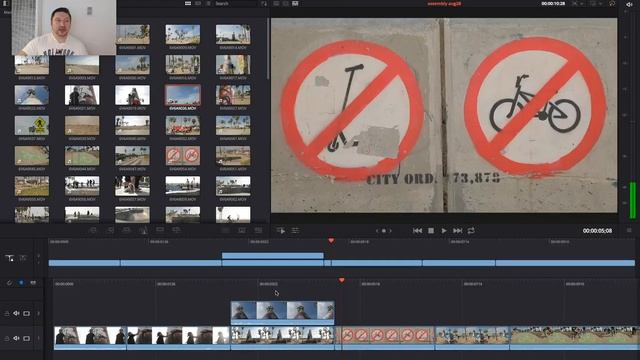Mute audio using the speaker icon at top right
This screenshot has width=640, height=360.
(x=629, y=4)
